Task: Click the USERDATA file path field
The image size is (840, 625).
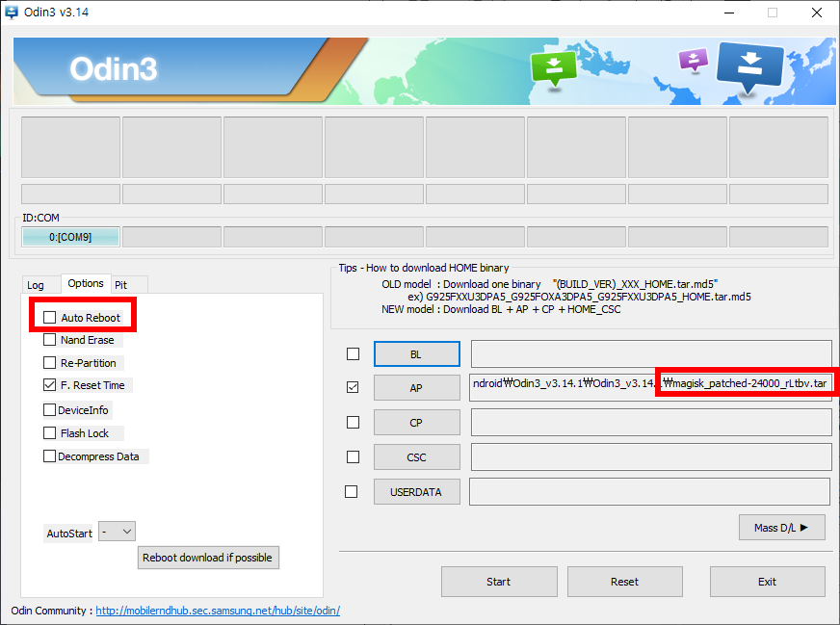Action: (650, 492)
